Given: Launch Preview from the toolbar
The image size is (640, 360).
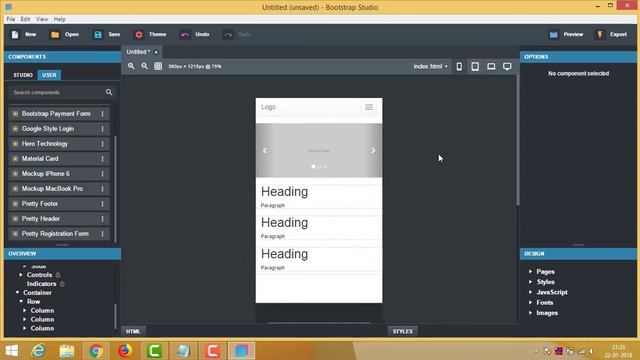Looking at the screenshot, I should pos(553,35).
